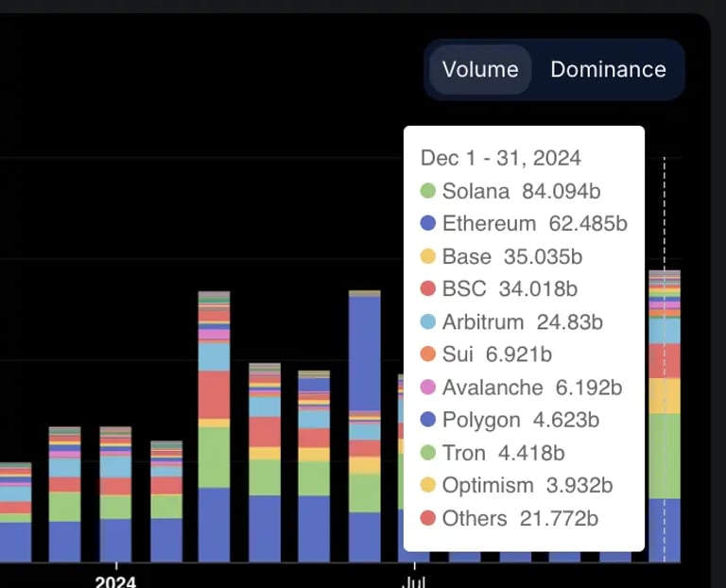The image size is (726, 588).
Task: Click the Solana green legend dot
Action: [x=428, y=191]
